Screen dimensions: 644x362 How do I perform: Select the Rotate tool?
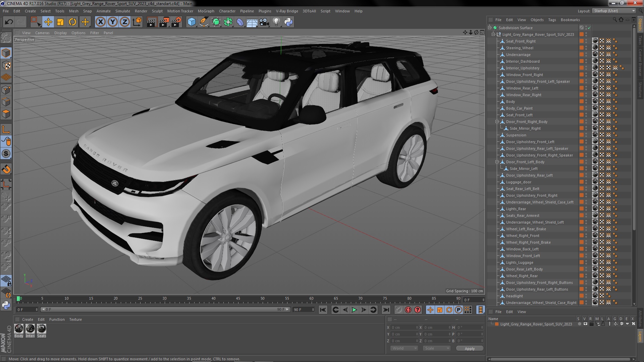pyautogui.click(x=72, y=22)
